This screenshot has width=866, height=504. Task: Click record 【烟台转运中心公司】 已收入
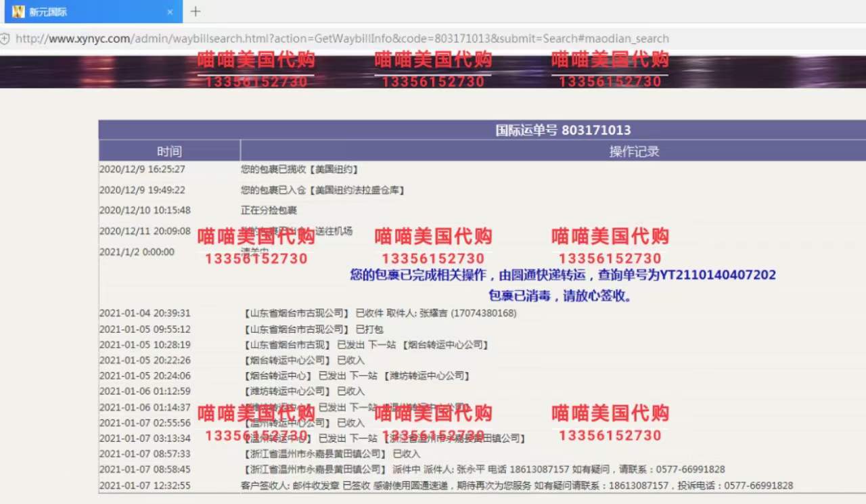click(303, 361)
